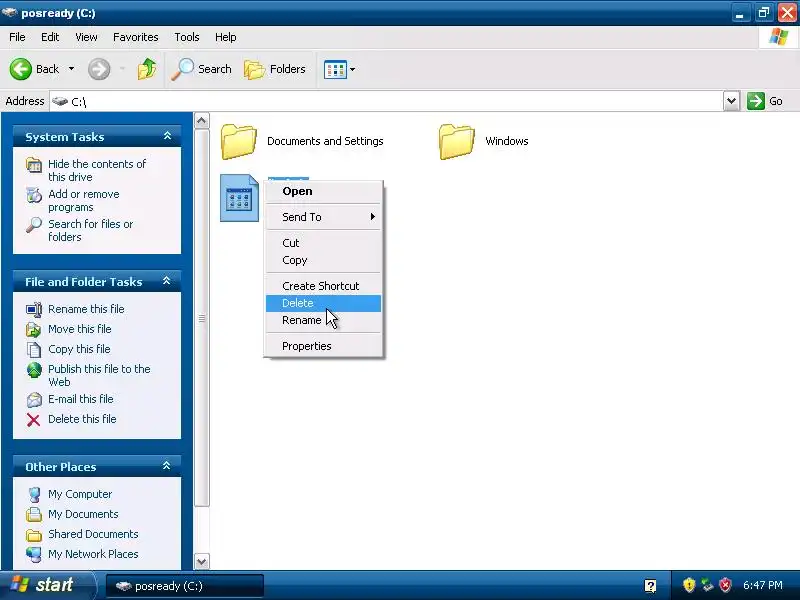Viewport: 800px width, 600px height.
Task: Expand the Send To submenu arrow
Action: [x=373, y=217]
